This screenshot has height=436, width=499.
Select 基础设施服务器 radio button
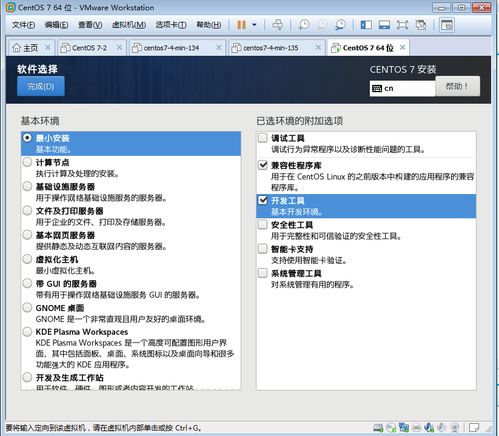[x=27, y=186]
